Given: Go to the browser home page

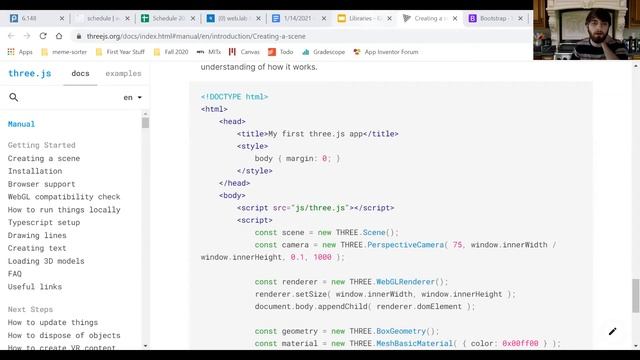Looking at the screenshot, I should click(59, 36).
